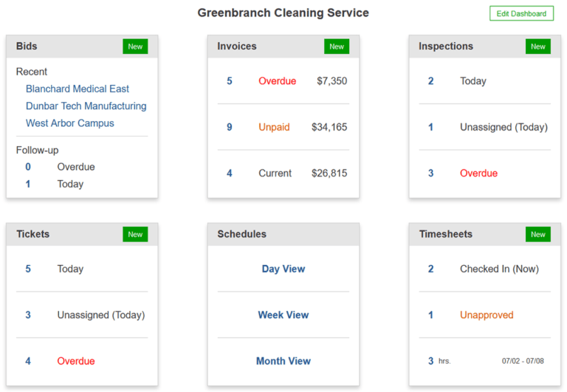Open Blanchard Medical East bid
567x392 pixels.
78,89
